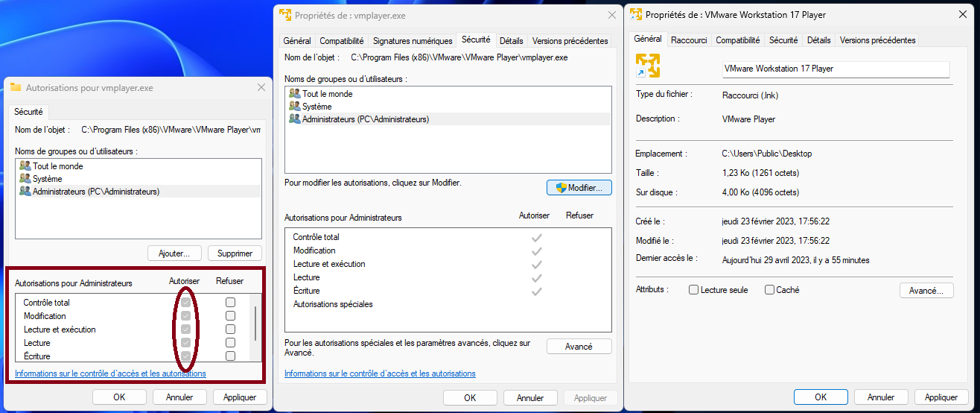
Task: Check Refuser box for Contrôle total
Action: pyautogui.click(x=230, y=303)
